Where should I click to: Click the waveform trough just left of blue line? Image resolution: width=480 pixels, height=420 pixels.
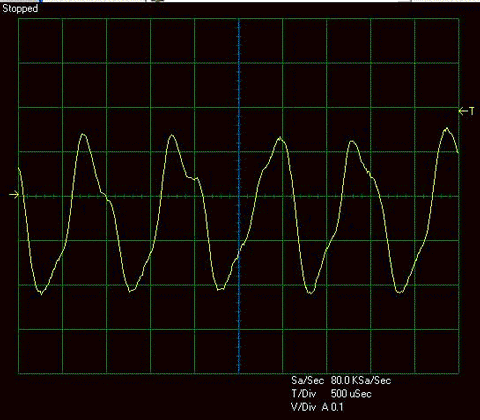click(x=219, y=289)
